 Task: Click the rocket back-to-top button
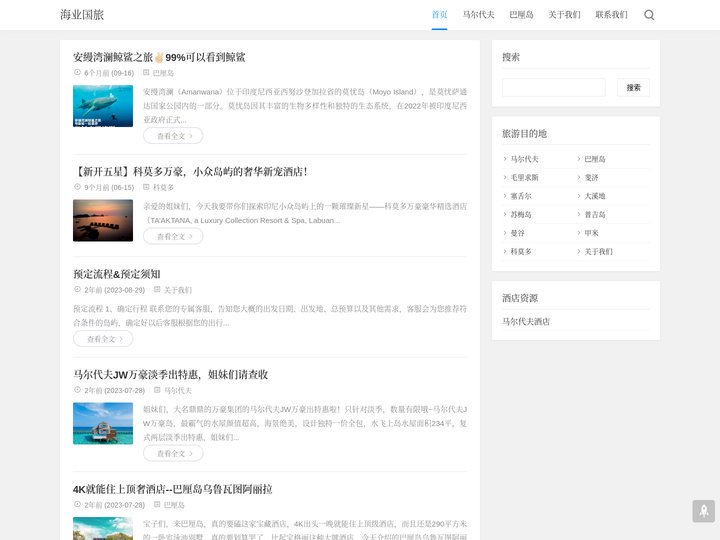(x=703, y=511)
